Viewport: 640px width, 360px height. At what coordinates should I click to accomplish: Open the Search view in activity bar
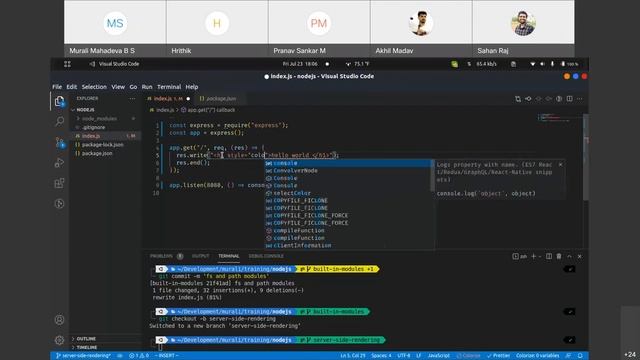point(60,121)
